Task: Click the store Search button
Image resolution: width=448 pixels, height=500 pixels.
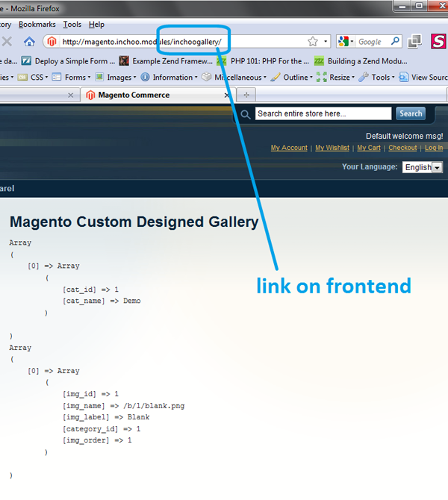Action: point(411,113)
